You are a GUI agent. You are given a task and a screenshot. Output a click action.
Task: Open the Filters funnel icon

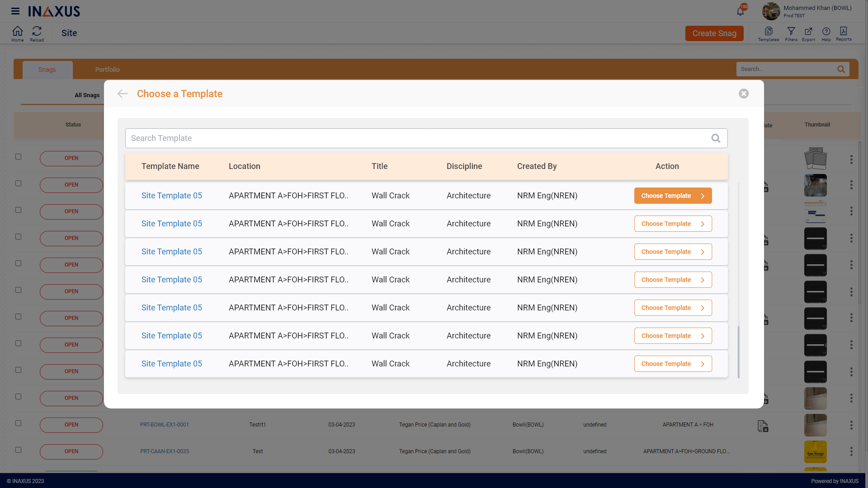click(x=791, y=33)
